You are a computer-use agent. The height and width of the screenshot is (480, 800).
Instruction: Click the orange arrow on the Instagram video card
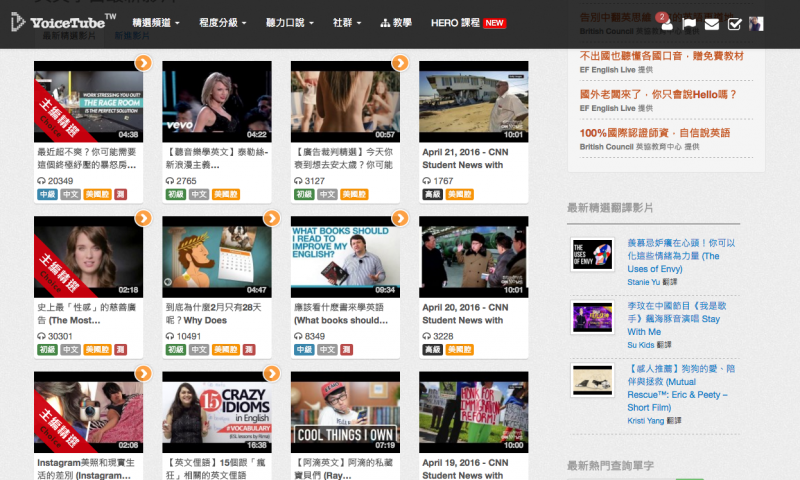click(x=143, y=373)
